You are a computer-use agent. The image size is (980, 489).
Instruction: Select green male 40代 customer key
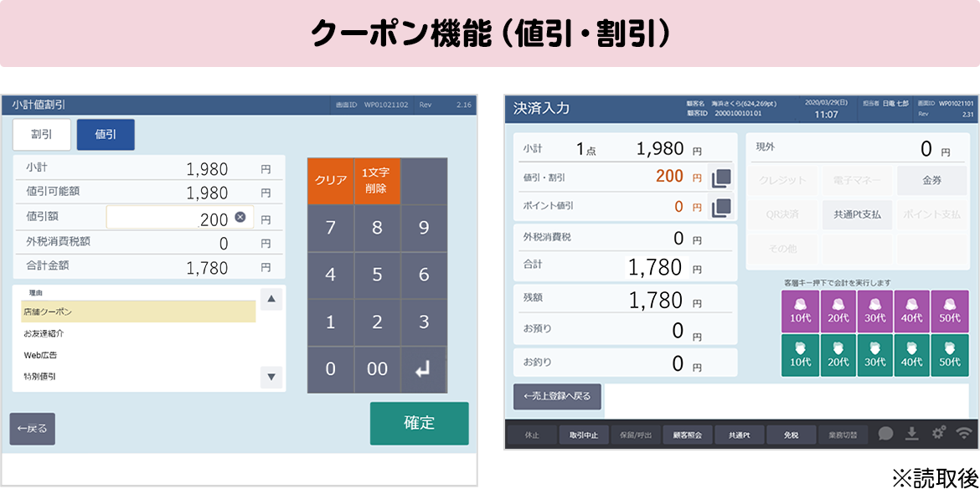tap(912, 355)
